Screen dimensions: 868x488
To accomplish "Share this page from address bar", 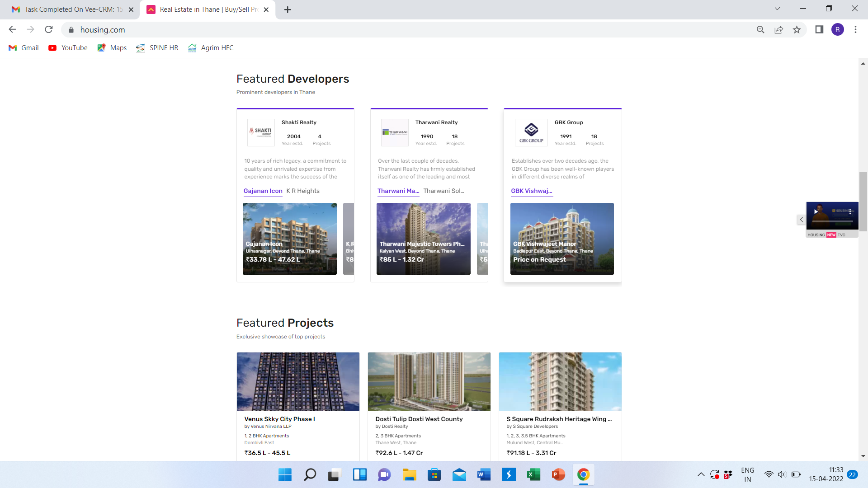I will 778,30.
